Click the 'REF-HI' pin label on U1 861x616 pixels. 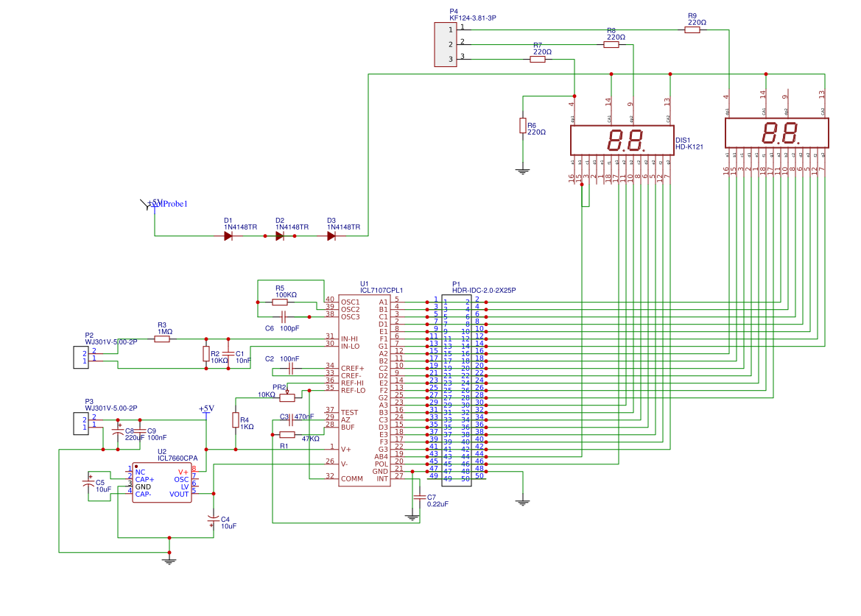[353, 383]
